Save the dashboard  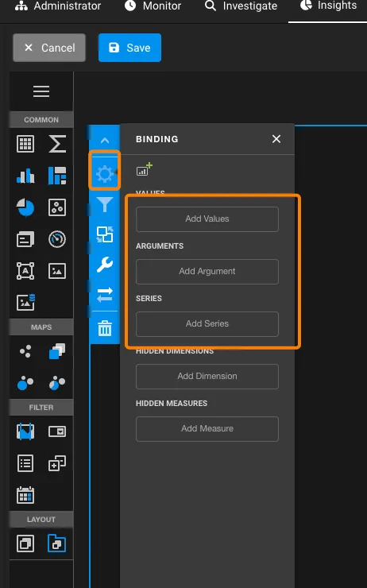point(129,48)
